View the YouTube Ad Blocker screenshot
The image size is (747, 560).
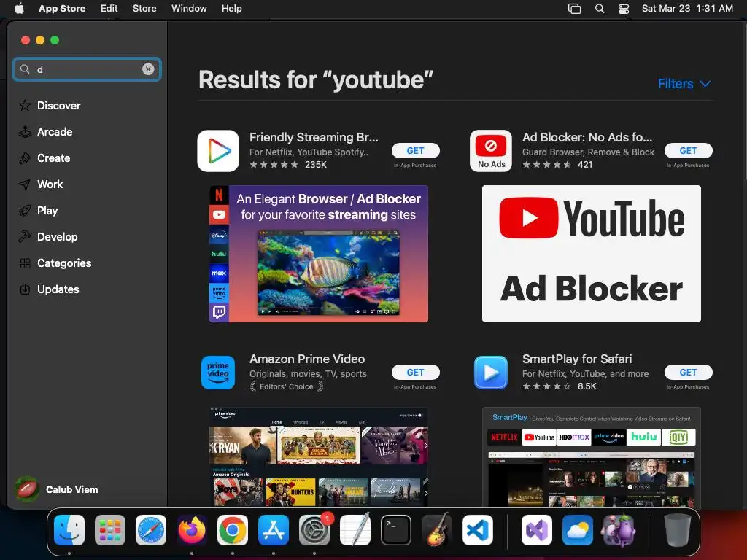click(x=591, y=254)
